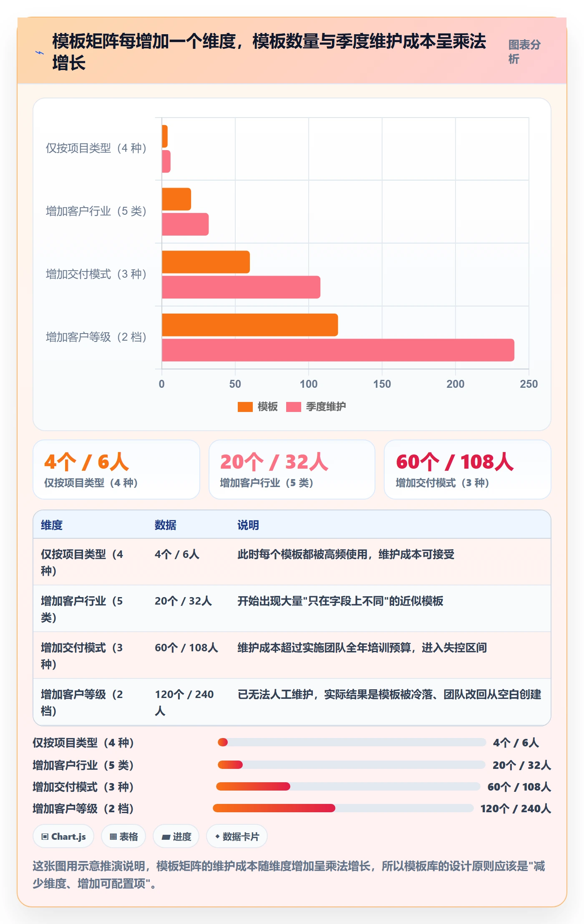Image resolution: width=584 pixels, height=924 pixels.
Task: Click the orange 模板 bar for 增加交付模式
Action: (206, 262)
